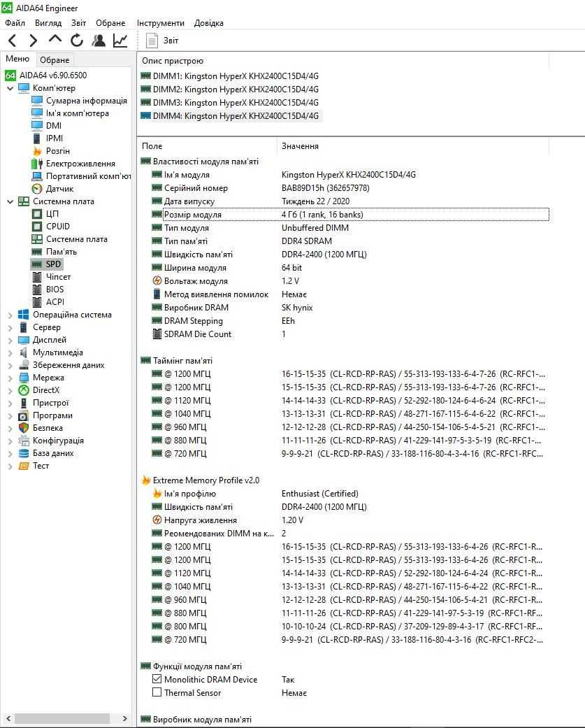The image size is (585, 728).
Task: Click the camera icon next to Програми
Action: (23, 415)
